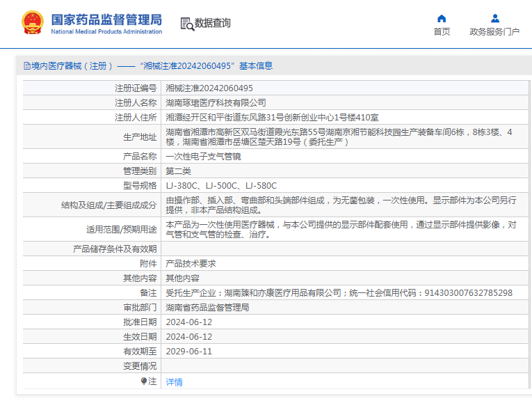Screen dimensions: 532x401
Task: Click the 管理类别 row label
Action: [140, 171]
